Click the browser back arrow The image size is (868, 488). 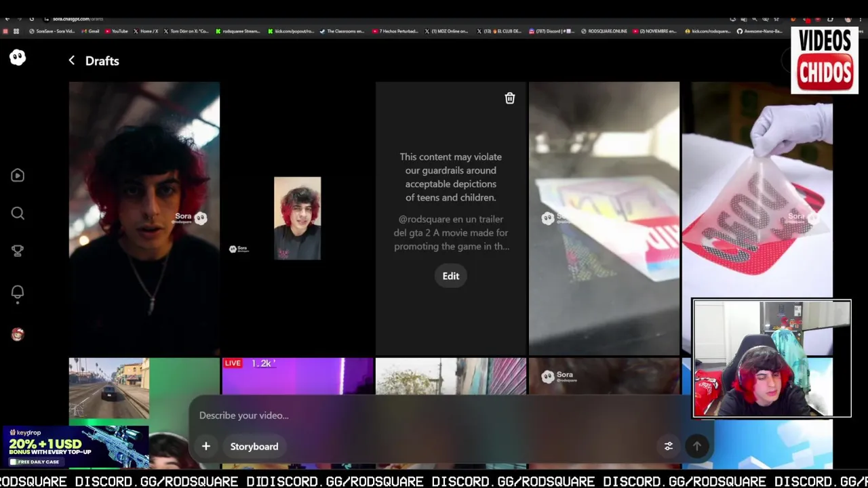tap(7, 18)
